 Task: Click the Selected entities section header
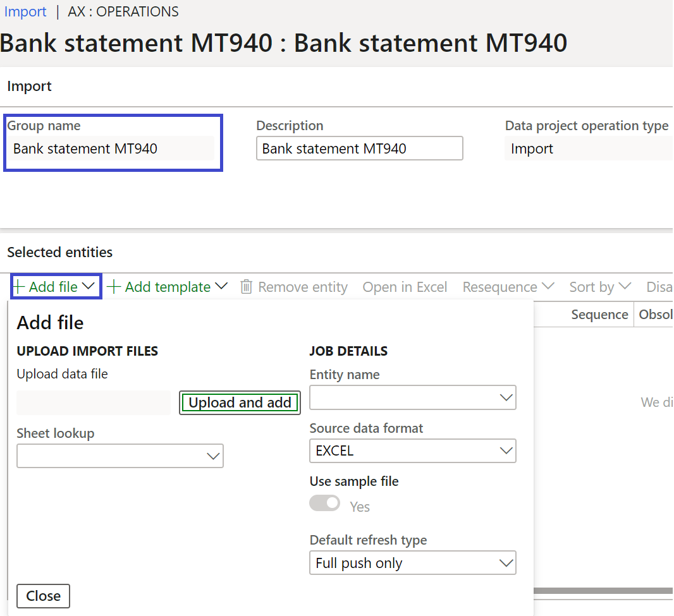point(59,252)
